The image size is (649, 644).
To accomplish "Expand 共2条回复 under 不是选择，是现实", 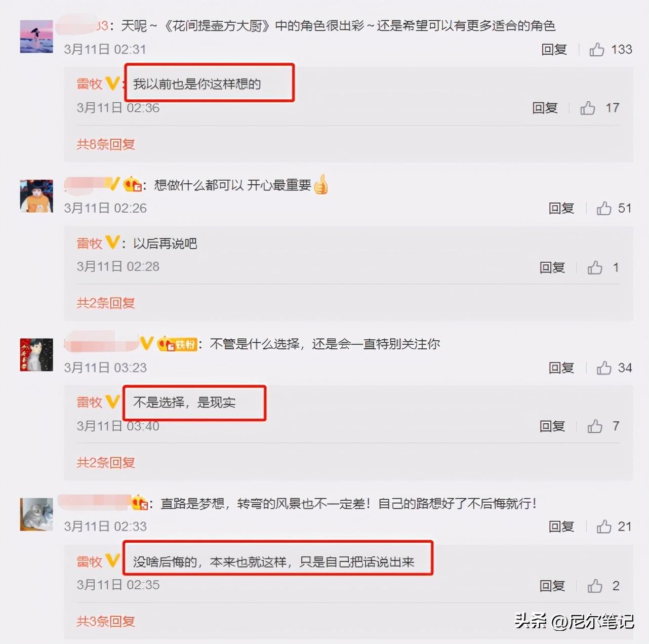I will (106, 462).
